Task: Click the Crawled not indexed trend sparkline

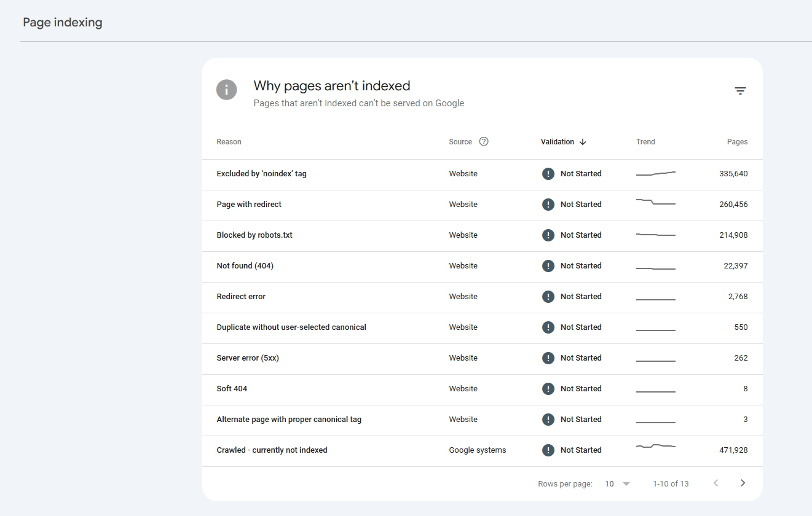Action: pyautogui.click(x=655, y=446)
